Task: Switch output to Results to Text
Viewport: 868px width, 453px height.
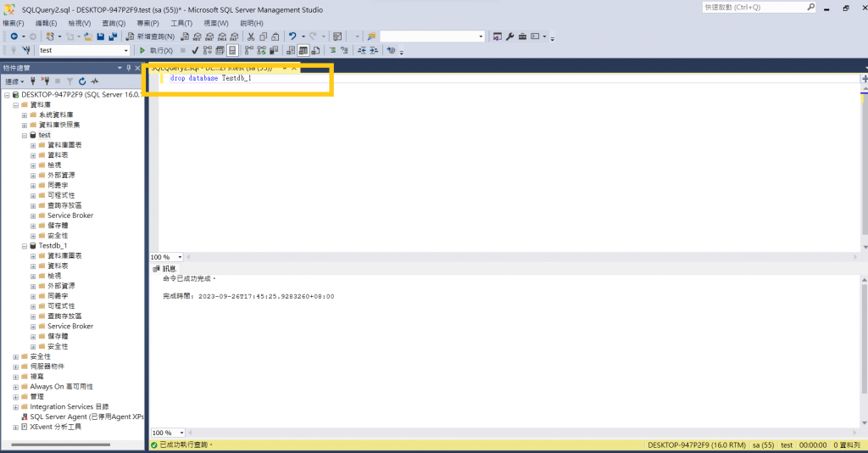Action: (x=291, y=50)
